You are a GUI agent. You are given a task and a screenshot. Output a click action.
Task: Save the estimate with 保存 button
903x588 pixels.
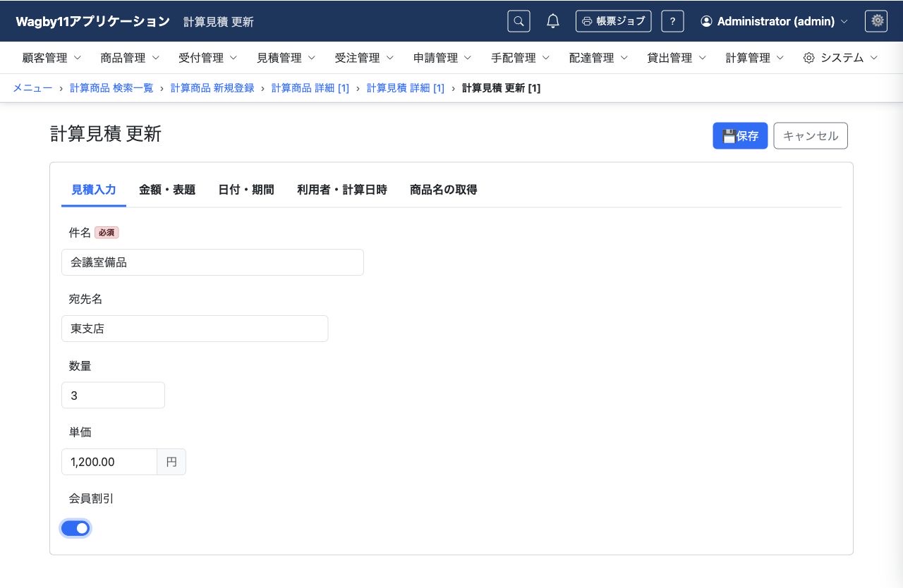[740, 136]
